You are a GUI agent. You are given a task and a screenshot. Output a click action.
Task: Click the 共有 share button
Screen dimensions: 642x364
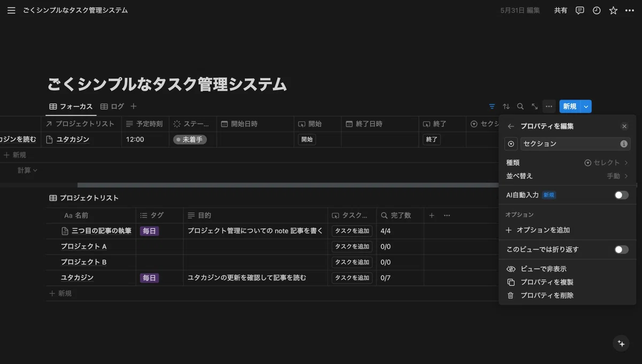click(561, 10)
